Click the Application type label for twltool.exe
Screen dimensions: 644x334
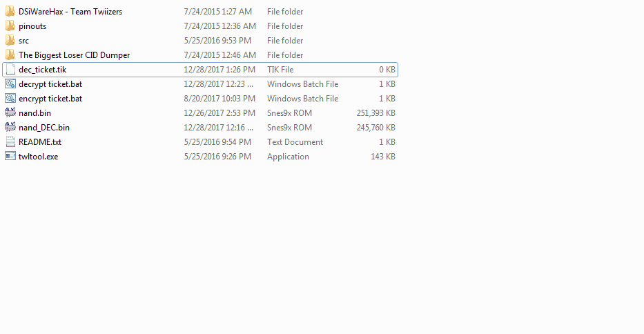(x=288, y=157)
